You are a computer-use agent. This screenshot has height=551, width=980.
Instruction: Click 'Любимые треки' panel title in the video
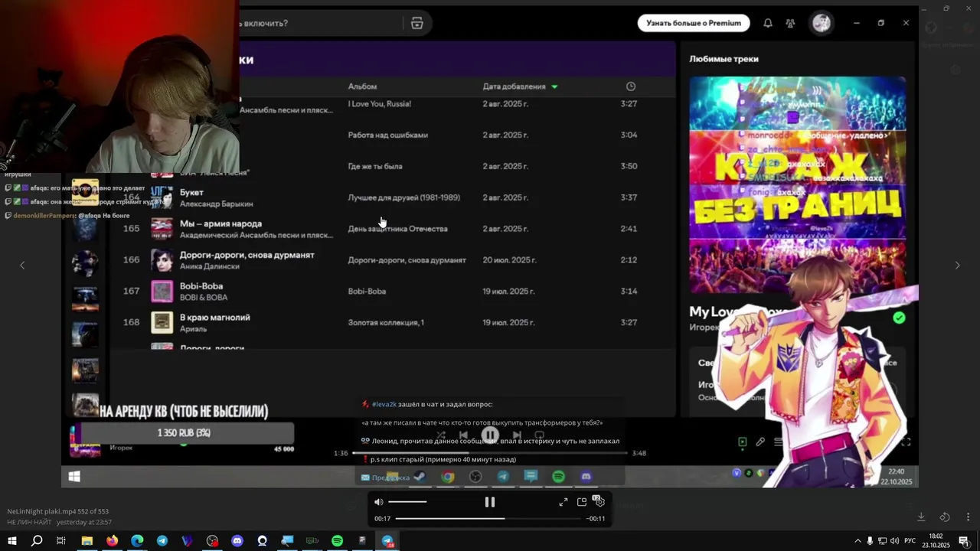[x=724, y=59]
